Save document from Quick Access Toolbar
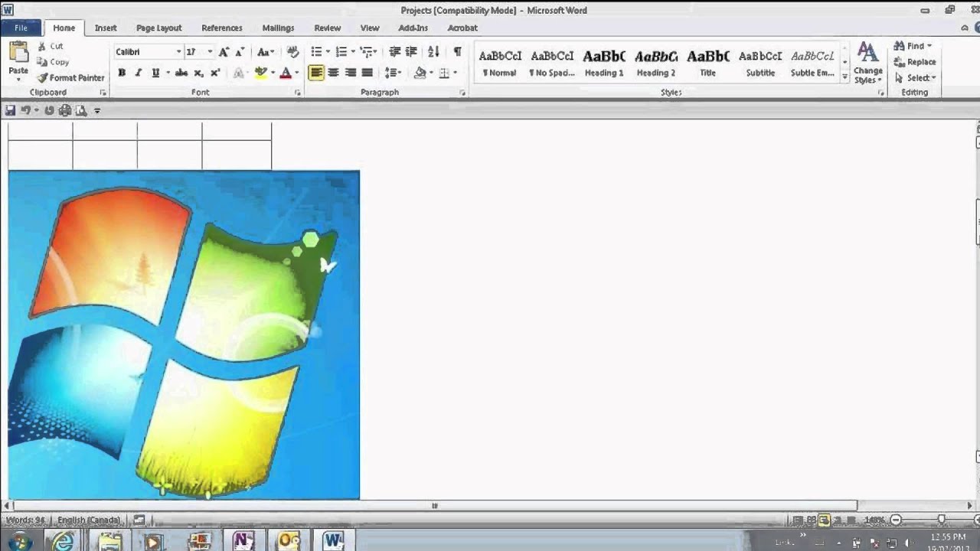 pos(10,110)
